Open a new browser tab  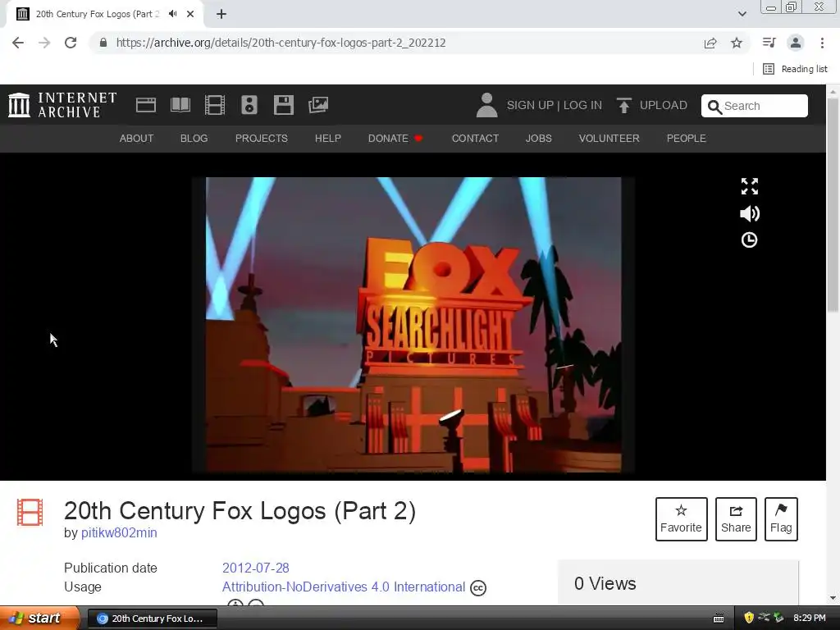[x=221, y=14]
